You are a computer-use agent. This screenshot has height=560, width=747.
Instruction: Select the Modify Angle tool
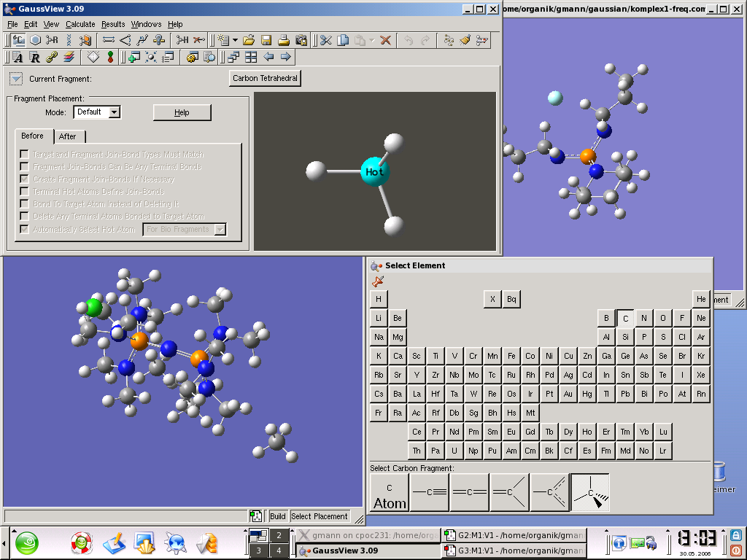click(125, 41)
